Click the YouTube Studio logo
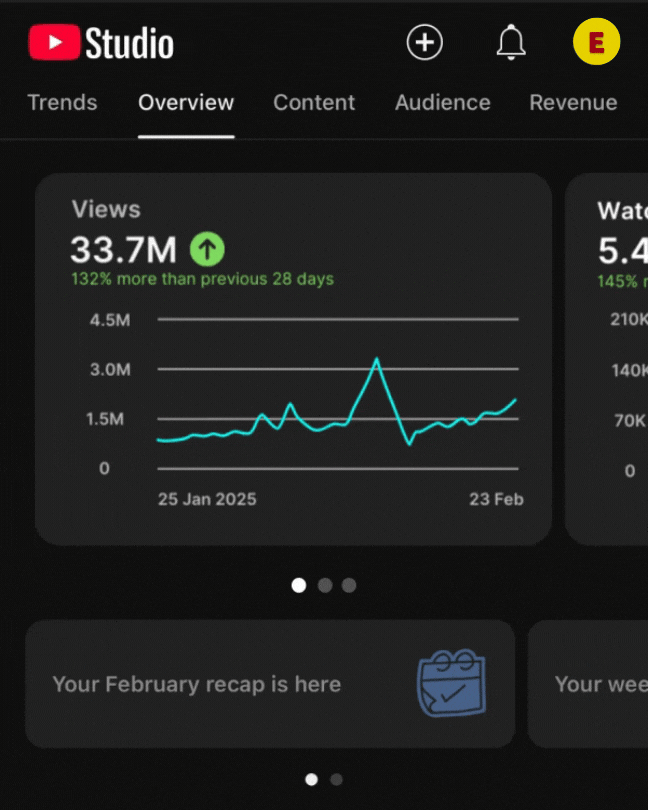648x810 pixels. (x=101, y=42)
